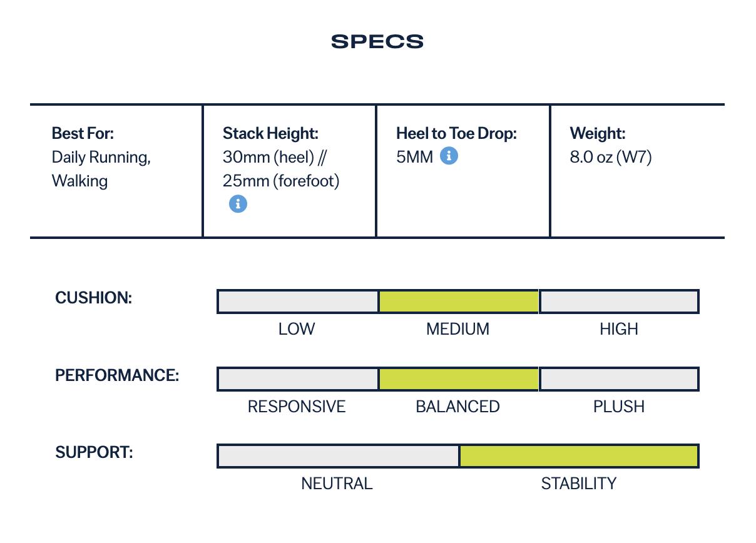Click the SUPPORT row label
756x543 pixels.
[x=94, y=452]
